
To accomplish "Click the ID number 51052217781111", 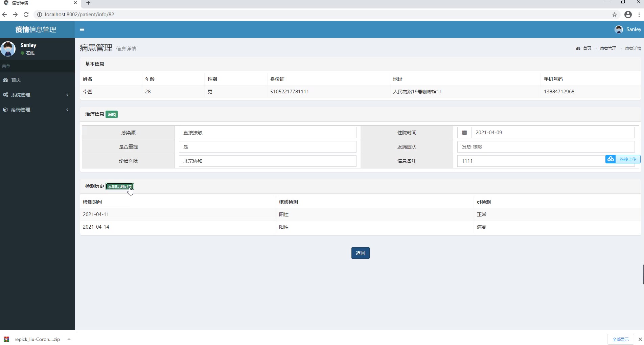I will tap(290, 92).
